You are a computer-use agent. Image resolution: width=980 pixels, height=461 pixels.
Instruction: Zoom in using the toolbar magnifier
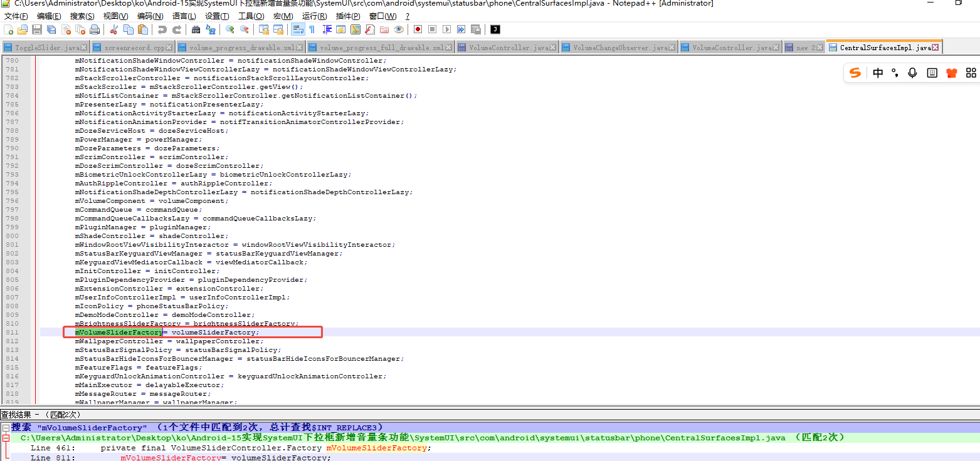click(229, 29)
